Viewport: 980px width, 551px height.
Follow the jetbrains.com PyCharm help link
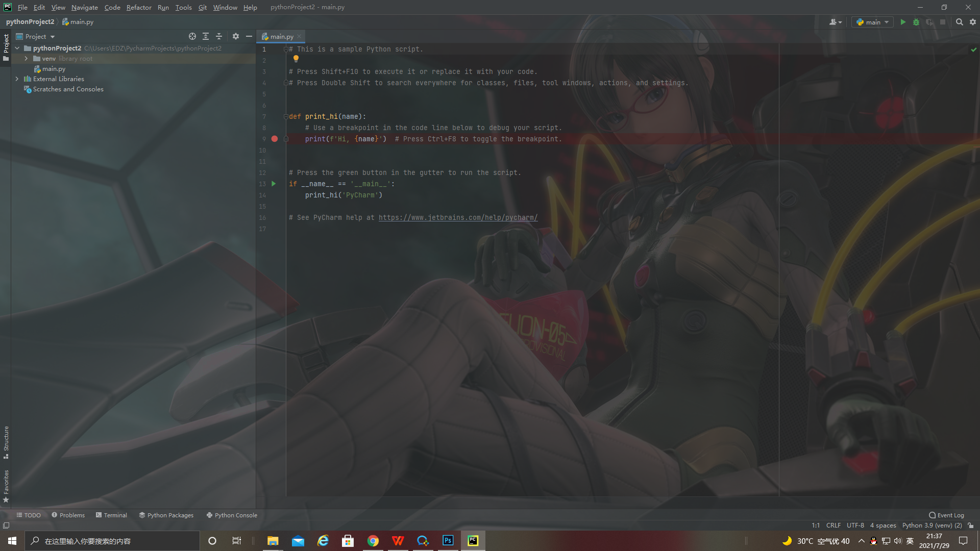click(x=458, y=217)
